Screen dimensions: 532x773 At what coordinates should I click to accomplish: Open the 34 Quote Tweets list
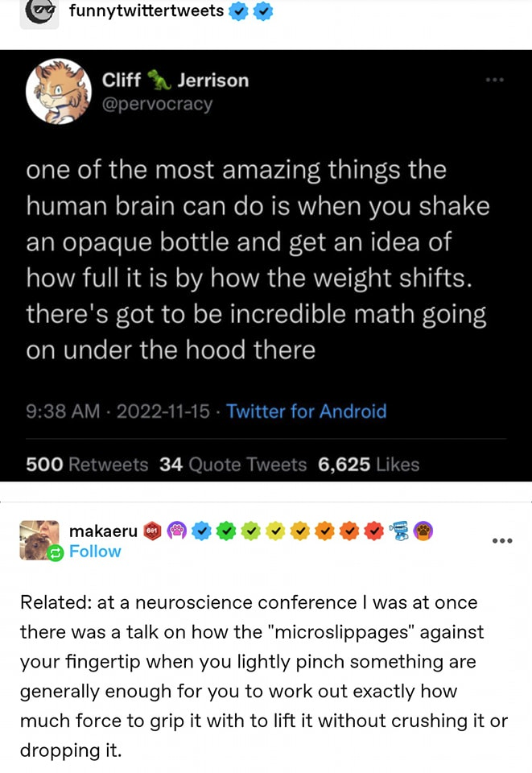[x=233, y=465]
